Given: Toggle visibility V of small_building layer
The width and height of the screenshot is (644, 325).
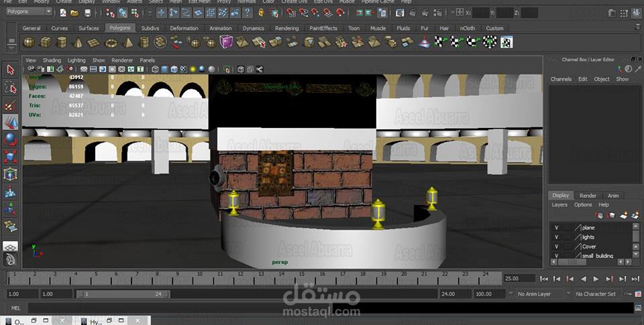Looking at the screenshot, I should (x=556, y=256).
